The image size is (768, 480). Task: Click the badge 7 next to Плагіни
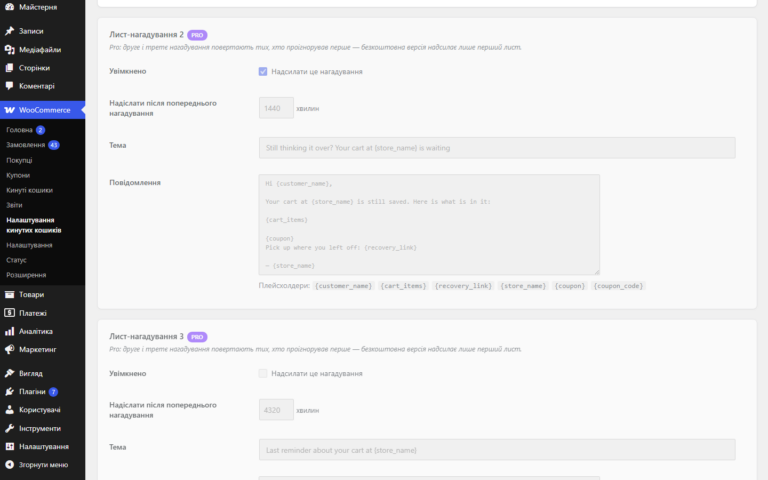click(53, 392)
